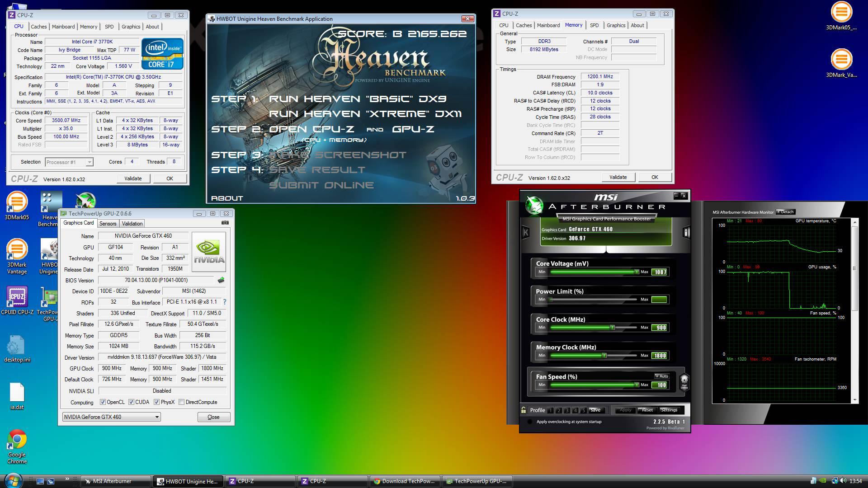This screenshot has width=868, height=488.
Task: Open the SPD tab in right CPU-Z
Action: (594, 25)
